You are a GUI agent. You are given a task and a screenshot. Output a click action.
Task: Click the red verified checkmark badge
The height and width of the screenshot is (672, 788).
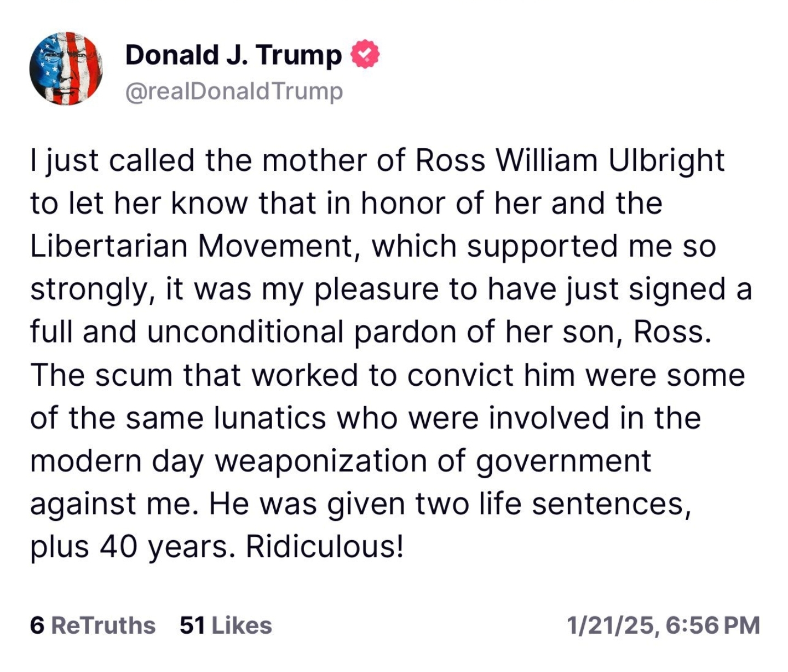[x=365, y=54]
